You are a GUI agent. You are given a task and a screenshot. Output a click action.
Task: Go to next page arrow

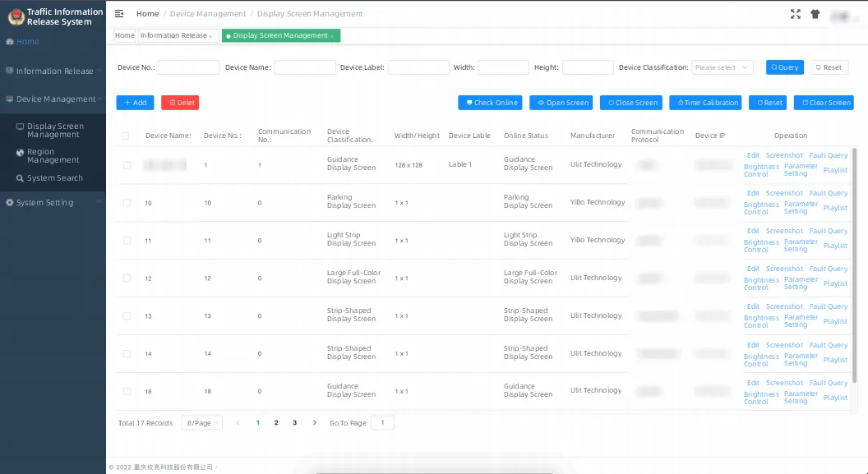(x=315, y=422)
